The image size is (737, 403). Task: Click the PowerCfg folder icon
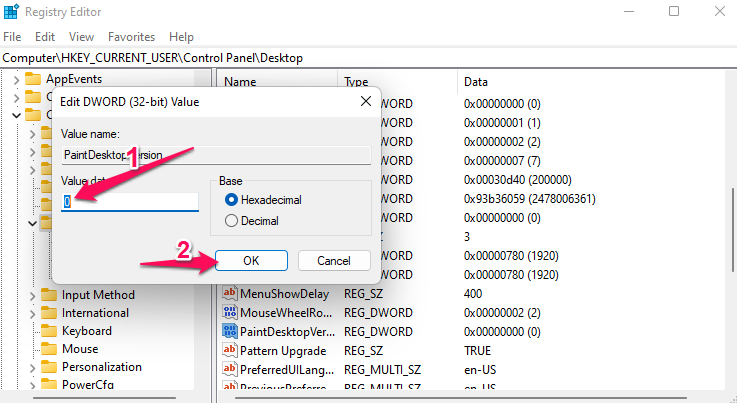(48, 385)
